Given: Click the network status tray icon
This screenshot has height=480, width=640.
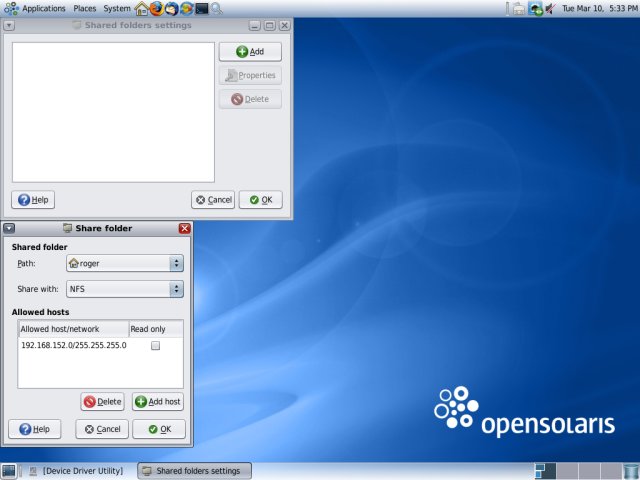Looking at the screenshot, I should click(x=535, y=9).
